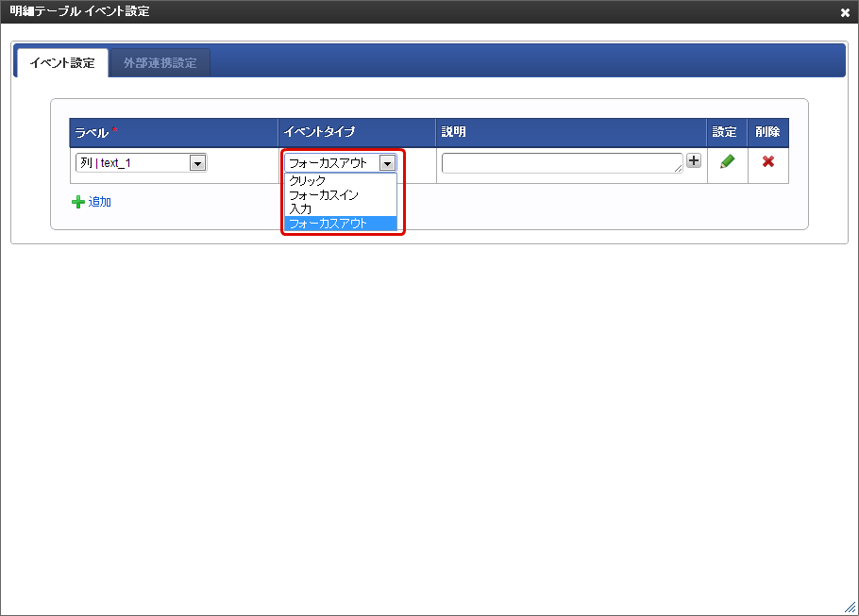The width and height of the screenshot is (859, 616).
Task: Click the ラベル column header
Action: tap(174, 132)
